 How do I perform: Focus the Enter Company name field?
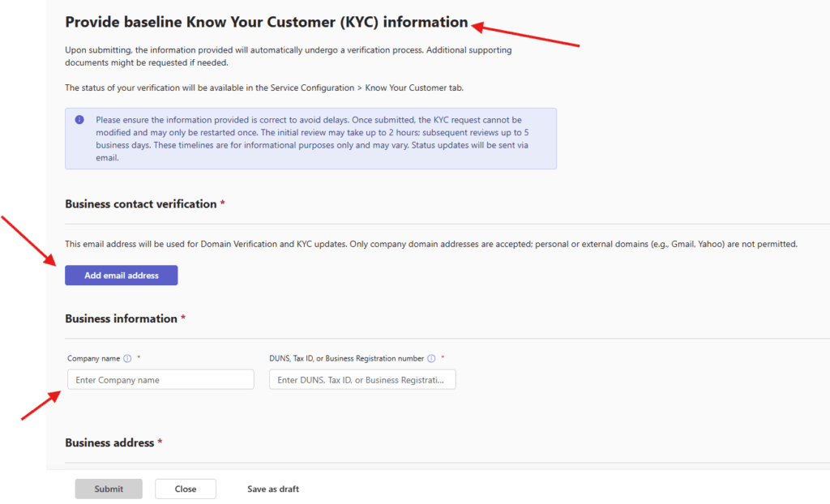[x=160, y=379]
